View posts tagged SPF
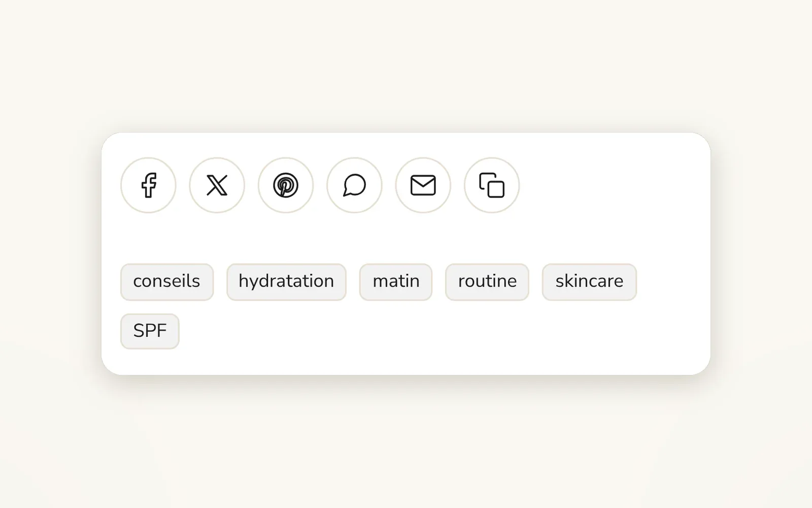This screenshot has height=508, width=812. coord(150,331)
